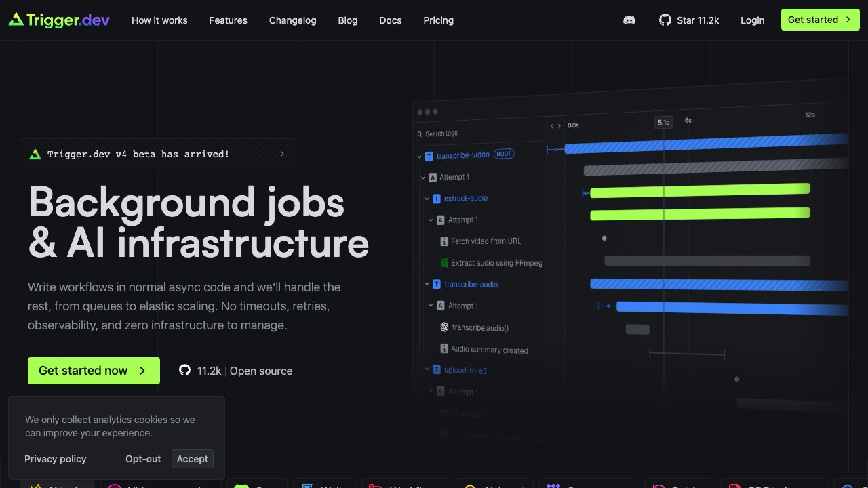868x488 pixels.
Task: Open the How it works menu
Action: point(159,20)
